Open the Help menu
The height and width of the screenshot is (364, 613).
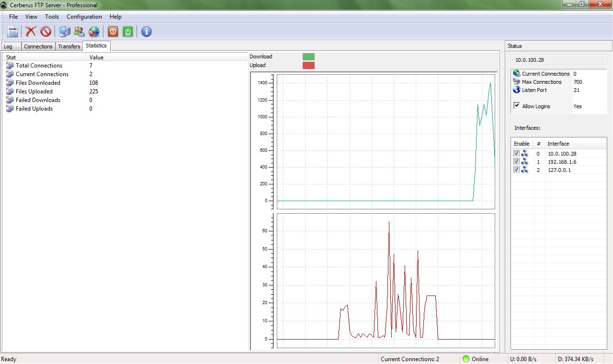[115, 17]
